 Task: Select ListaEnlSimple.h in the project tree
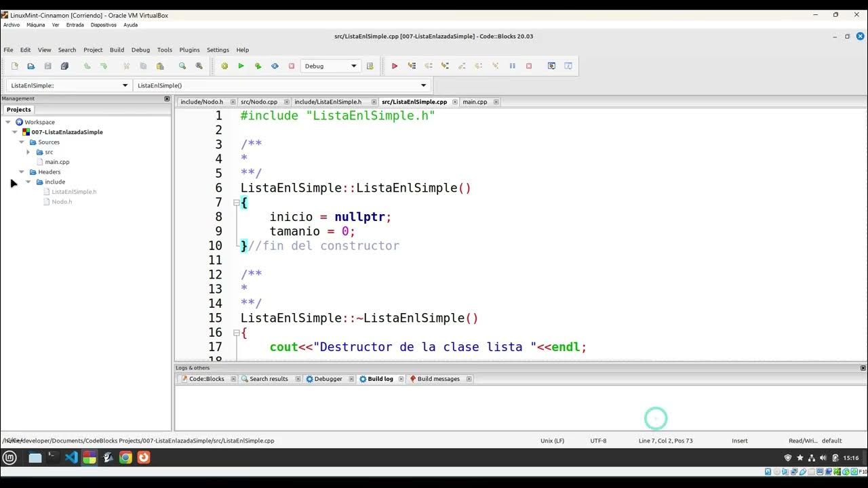coord(74,192)
